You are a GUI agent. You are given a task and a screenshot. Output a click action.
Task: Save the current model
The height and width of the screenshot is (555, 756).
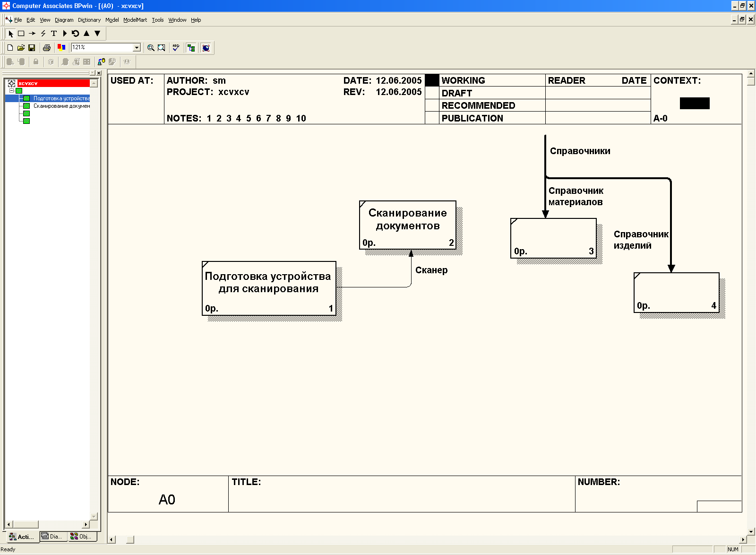32,48
